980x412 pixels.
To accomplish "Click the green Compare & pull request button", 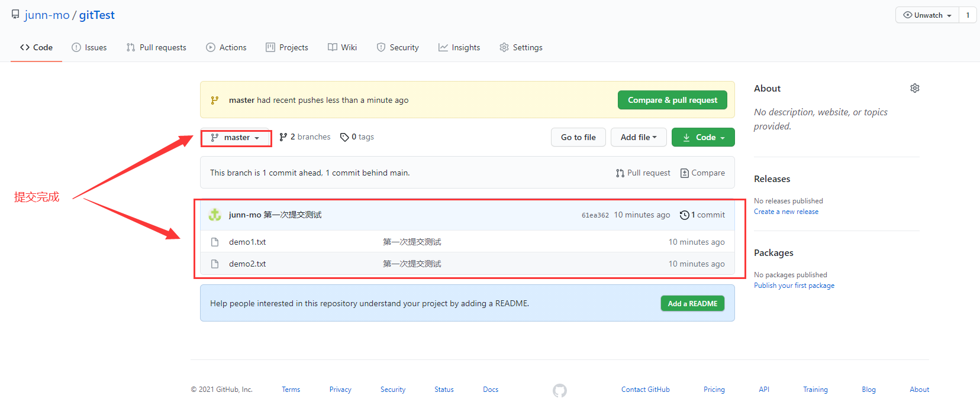I will click(x=672, y=100).
